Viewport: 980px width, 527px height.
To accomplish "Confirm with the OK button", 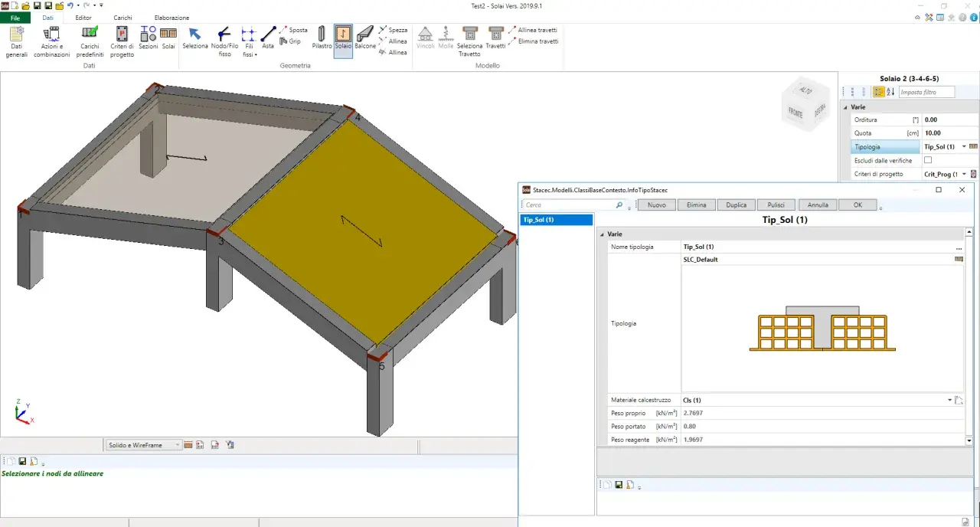I will (857, 205).
